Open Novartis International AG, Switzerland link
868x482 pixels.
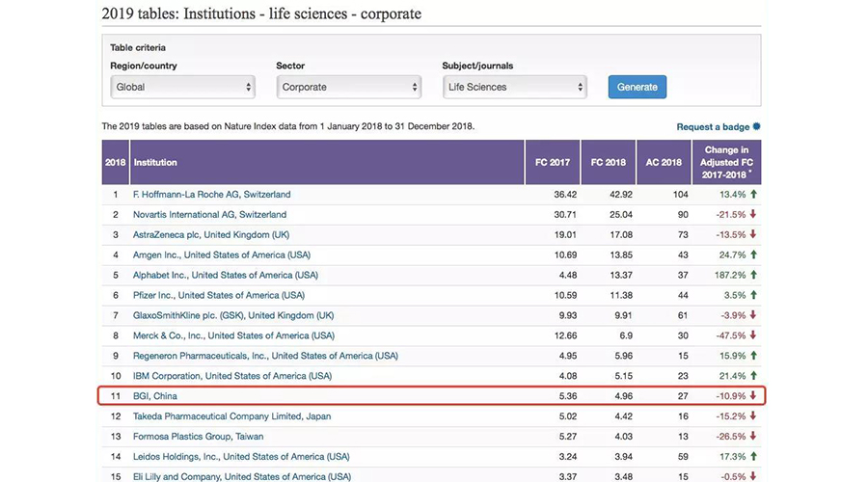210,215
